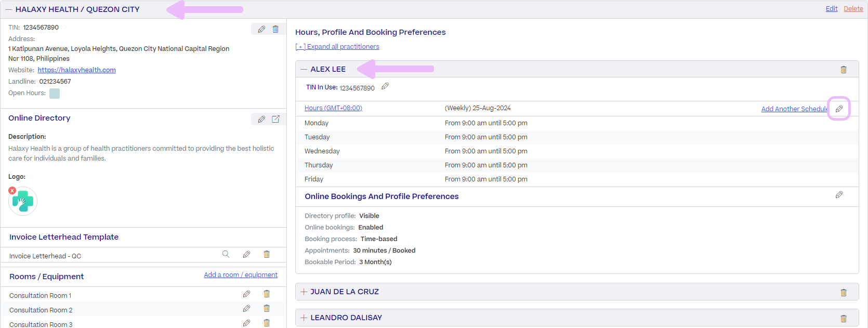Click 'Directory profile: Visible' text

tap(342, 216)
